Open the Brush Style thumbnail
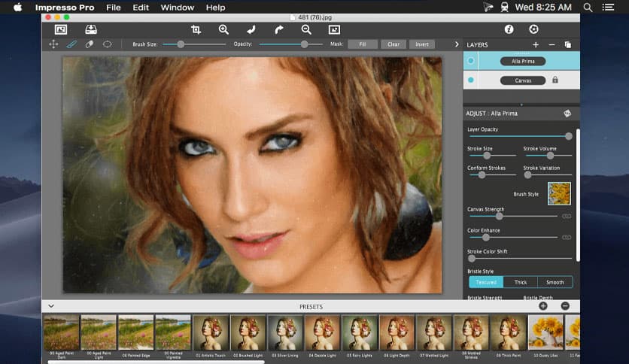 pyautogui.click(x=559, y=193)
